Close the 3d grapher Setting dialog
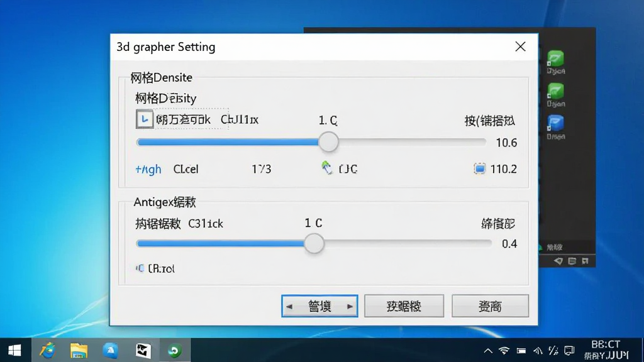Screen dimensions: 644x362 click(x=520, y=47)
